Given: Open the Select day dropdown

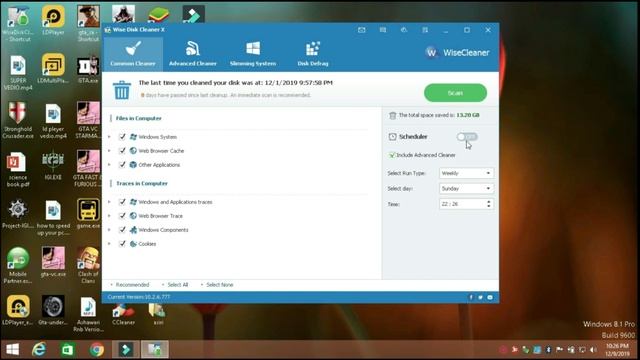Looking at the screenshot, I should click(x=466, y=189).
